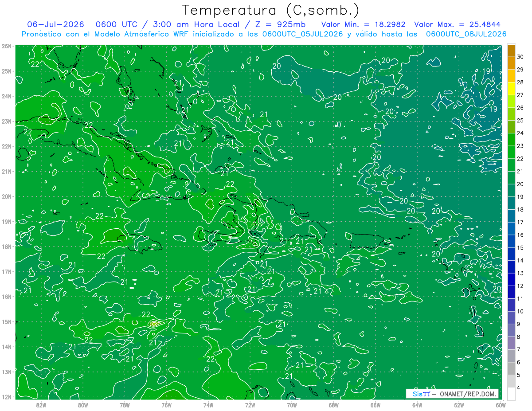
Task: Click the longitude label "66W"
Action: click(376, 405)
